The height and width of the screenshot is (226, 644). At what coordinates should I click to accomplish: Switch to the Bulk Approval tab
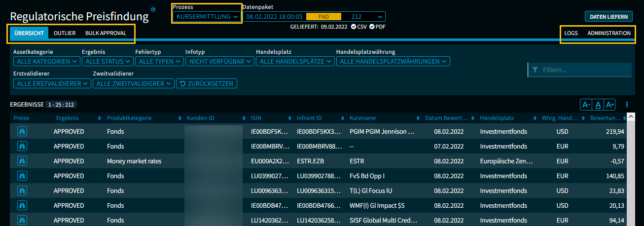(106, 33)
